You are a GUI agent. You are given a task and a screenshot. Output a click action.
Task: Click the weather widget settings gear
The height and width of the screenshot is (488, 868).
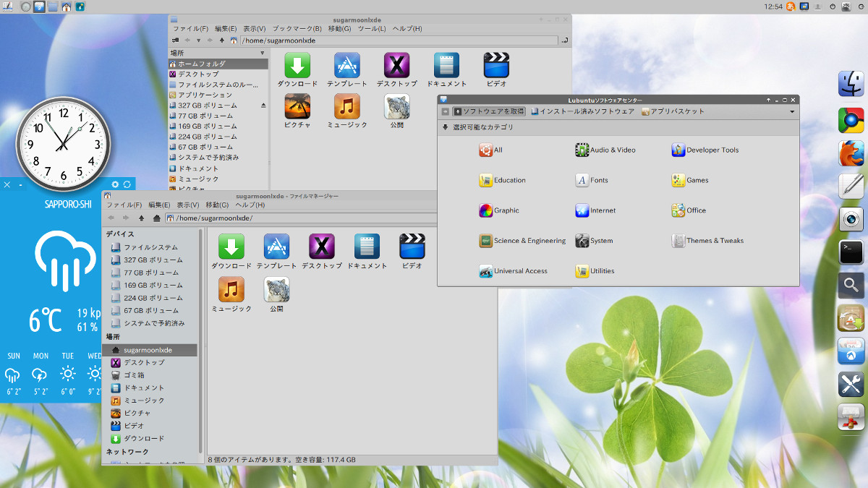115,185
